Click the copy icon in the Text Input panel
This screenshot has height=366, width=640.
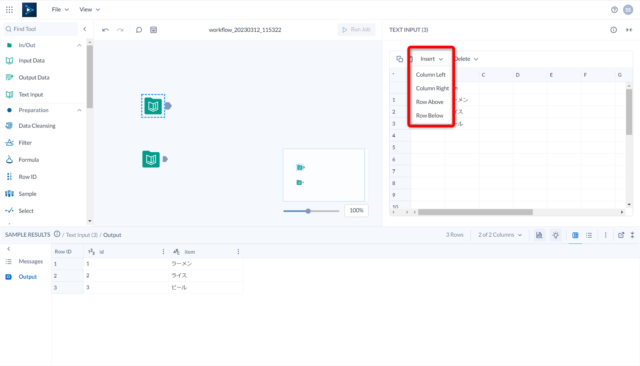click(400, 59)
